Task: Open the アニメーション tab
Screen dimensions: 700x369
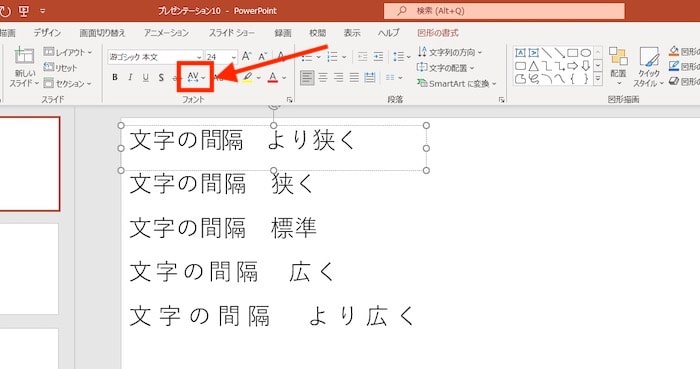Action: pos(166,33)
